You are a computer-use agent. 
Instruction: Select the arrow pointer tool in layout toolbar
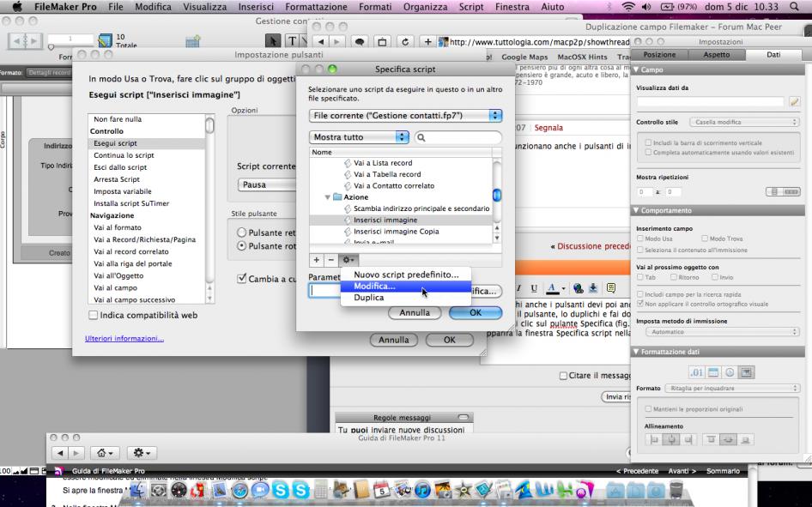(x=275, y=40)
